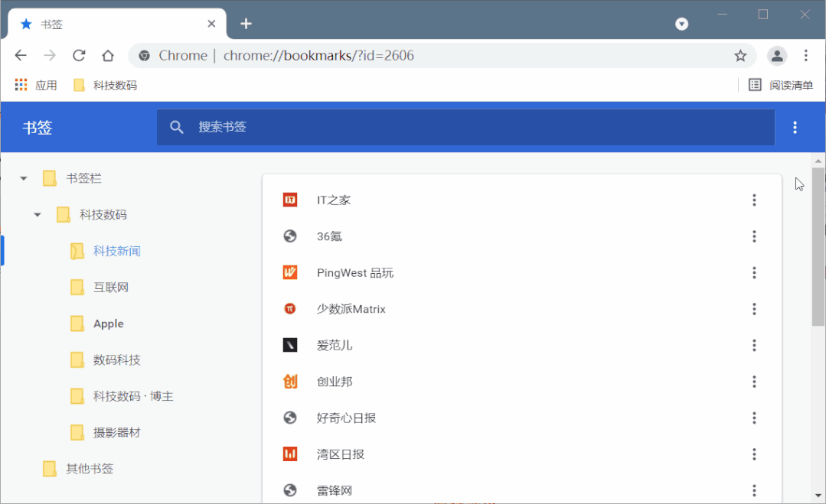Screen dimensions: 826x504
Task: Select 科技数码 folder in tree
Action: click(x=92, y=215)
